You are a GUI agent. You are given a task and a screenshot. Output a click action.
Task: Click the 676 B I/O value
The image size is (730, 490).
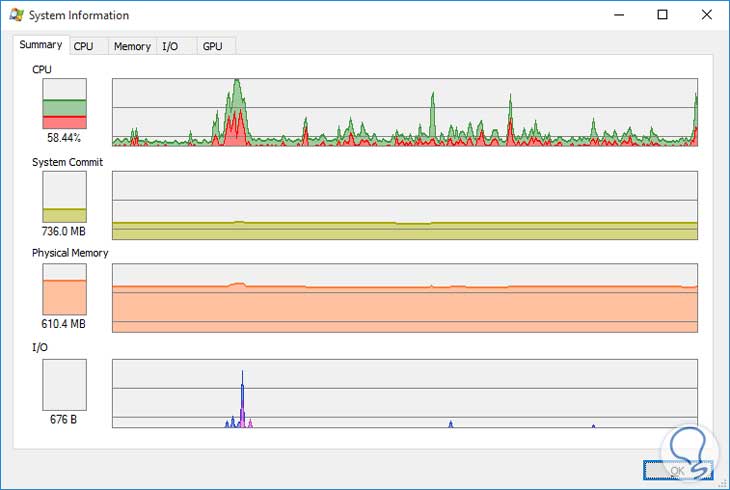(x=63, y=419)
